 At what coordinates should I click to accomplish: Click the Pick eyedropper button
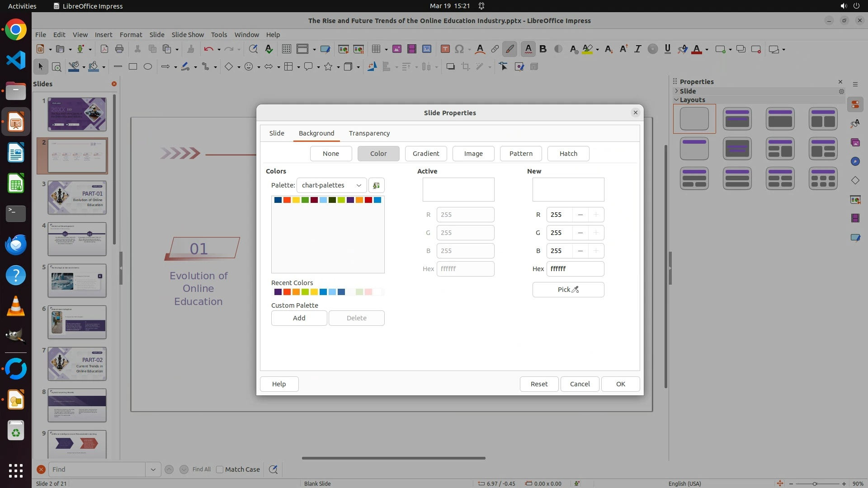pyautogui.click(x=568, y=290)
